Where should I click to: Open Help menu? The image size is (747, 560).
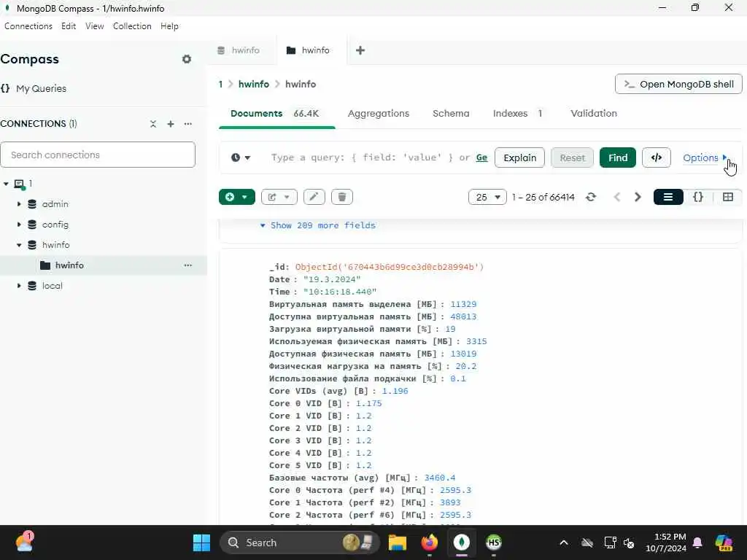click(169, 26)
